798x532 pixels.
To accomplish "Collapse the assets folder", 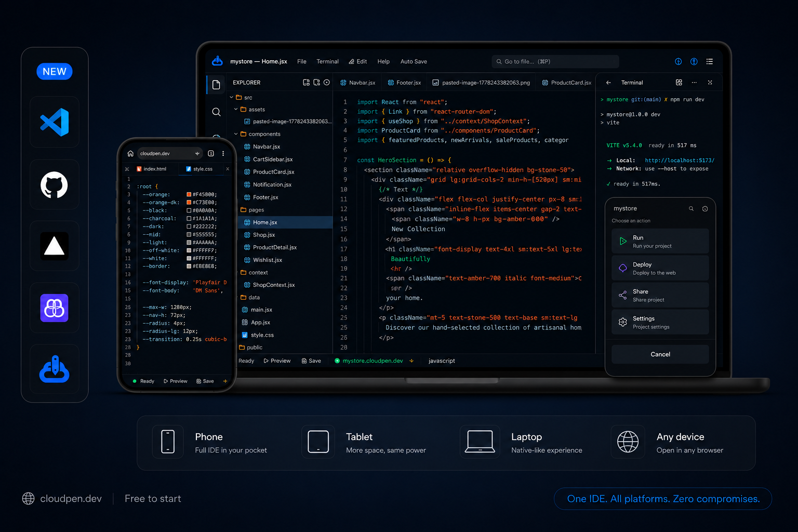I will coord(236,110).
